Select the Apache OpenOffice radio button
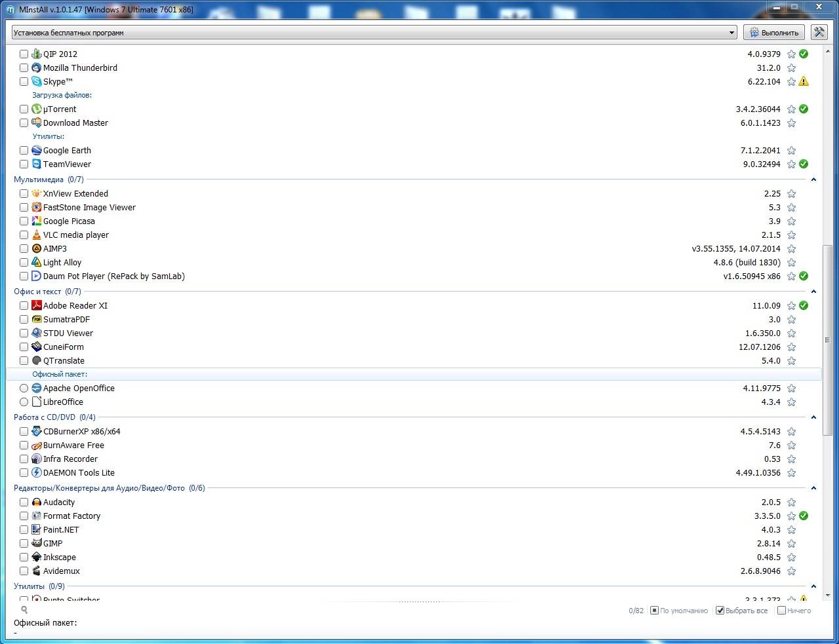 [x=24, y=388]
